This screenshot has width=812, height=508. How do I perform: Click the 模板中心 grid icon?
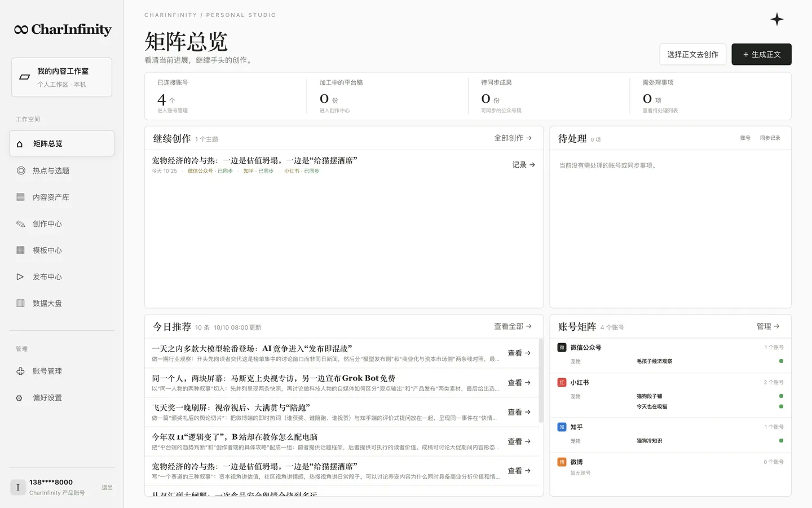point(21,250)
